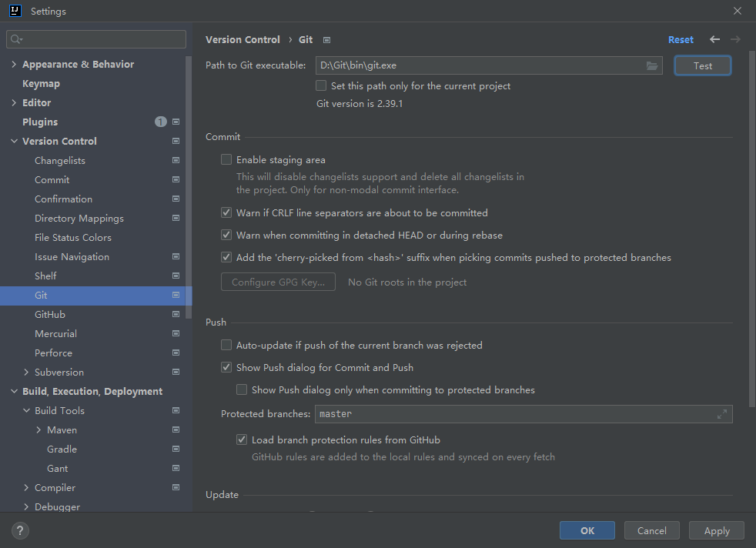Click the plugin update badge showing 1
This screenshot has height=548, width=756.
pyautogui.click(x=161, y=122)
